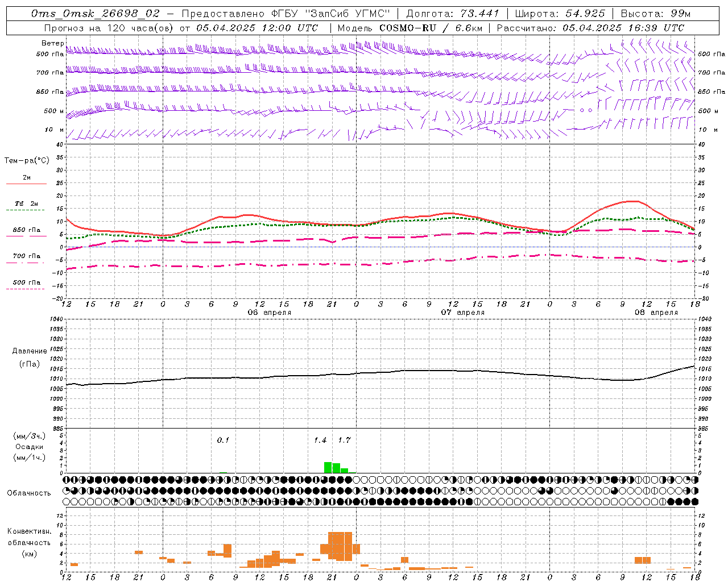
Task: Click the station title Oms_Omsk_26698_02
Action: pos(96,13)
